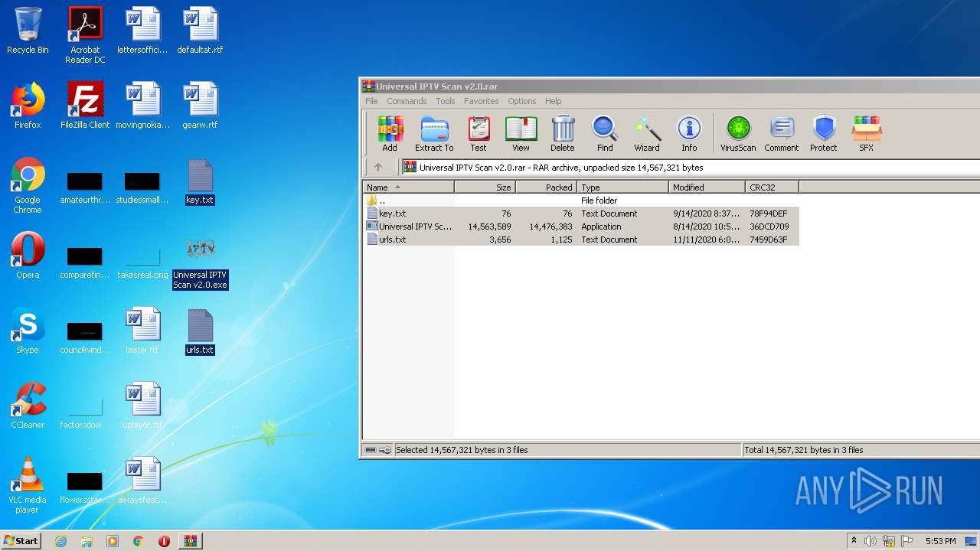Click the Info toolbar icon

(x=689, y=134)
